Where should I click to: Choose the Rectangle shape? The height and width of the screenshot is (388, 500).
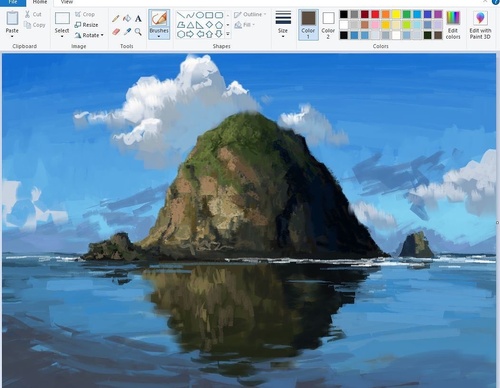point(209,15)
